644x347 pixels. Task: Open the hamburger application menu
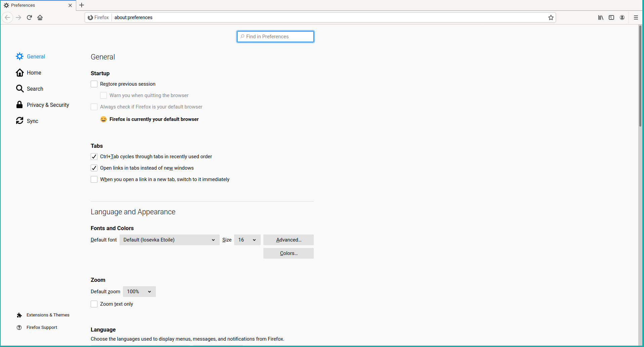(636, 17)
